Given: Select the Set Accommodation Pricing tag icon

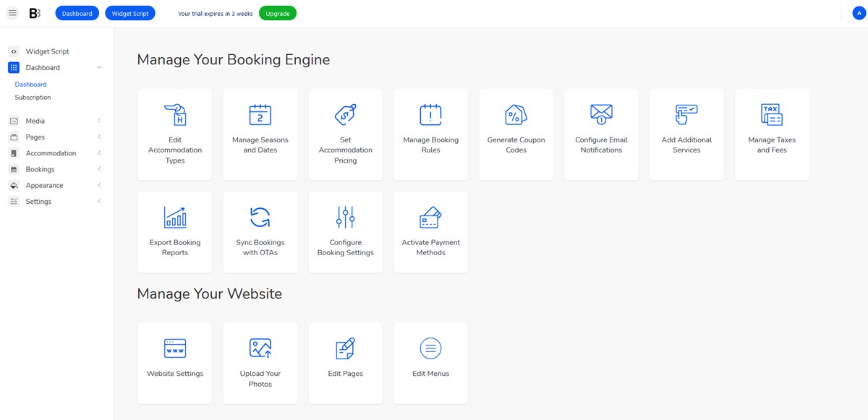Looking at the screenshot, I should pos(346,114).
